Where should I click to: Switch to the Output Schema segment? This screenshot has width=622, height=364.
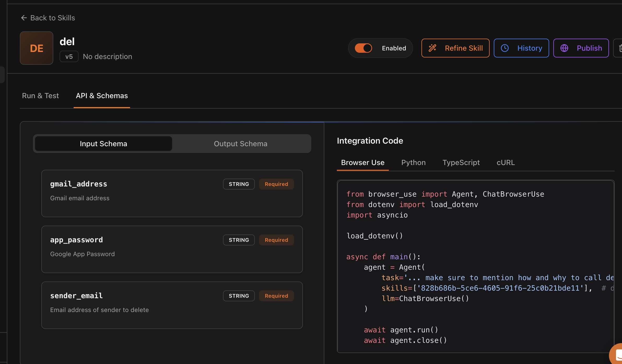(240, 144)
